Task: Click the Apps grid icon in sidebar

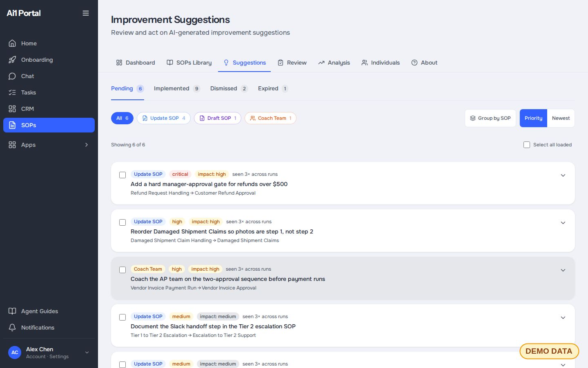Action: pyautogui.click(x=12, y=145)
